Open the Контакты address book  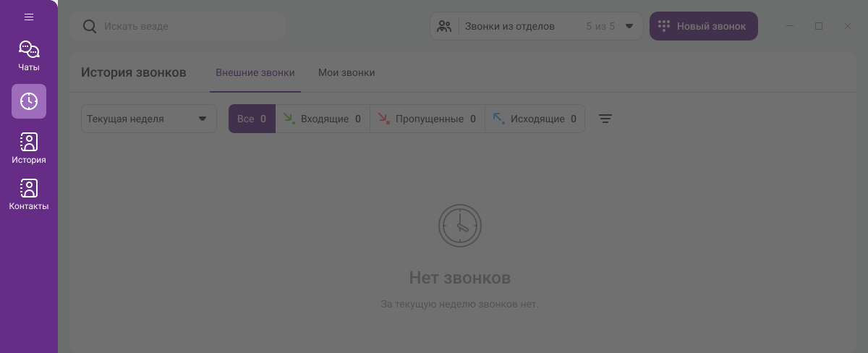29,195
